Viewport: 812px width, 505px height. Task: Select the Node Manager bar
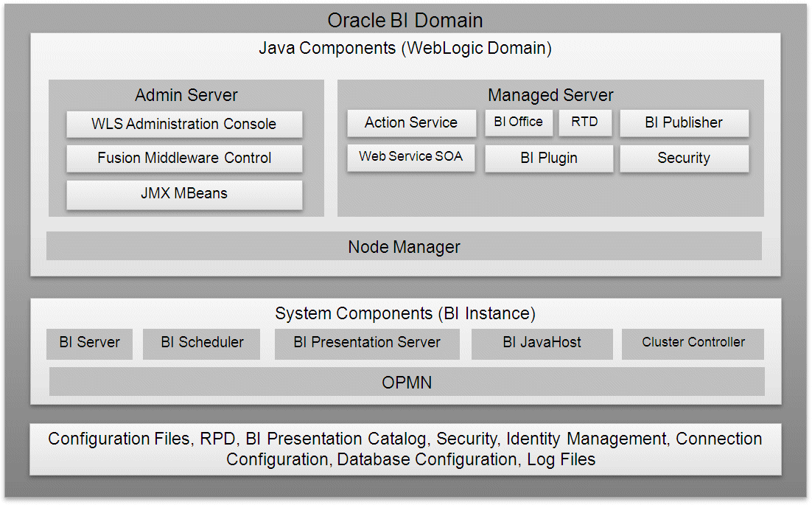point(404,246)
